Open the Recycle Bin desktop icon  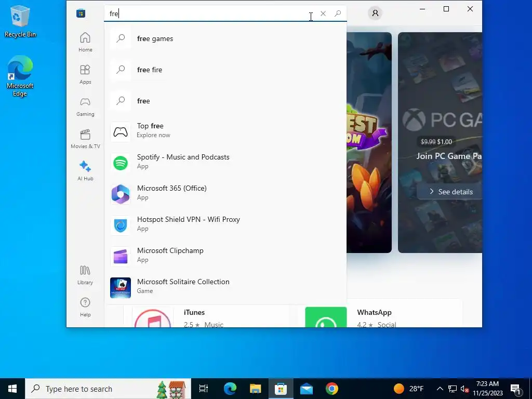pyautogui.click(x=20, y=21)
